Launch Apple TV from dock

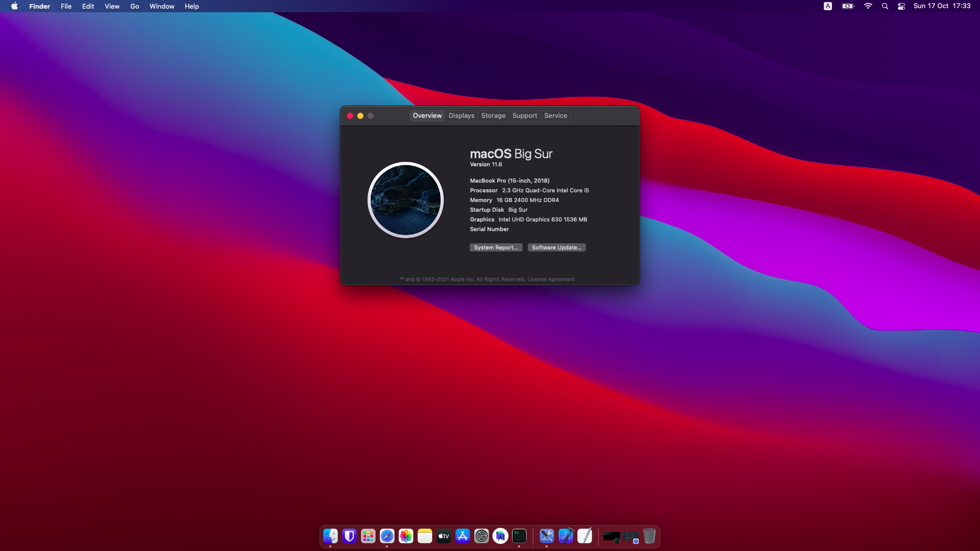pos(444,536)
